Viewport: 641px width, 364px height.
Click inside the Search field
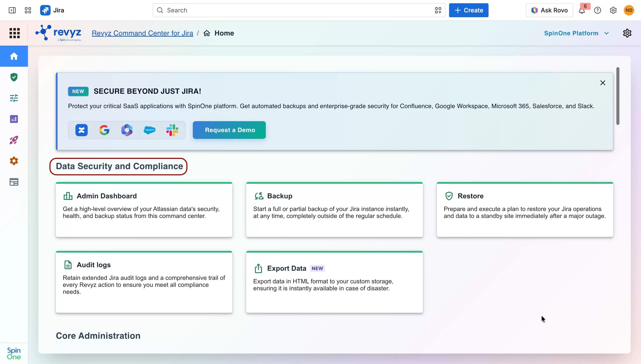coord(299,10)
